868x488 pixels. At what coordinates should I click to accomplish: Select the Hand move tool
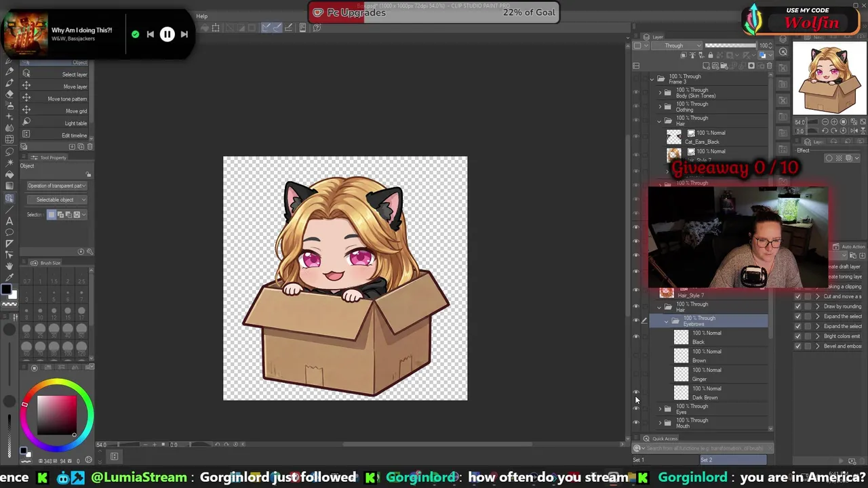(x=9, y=266)
